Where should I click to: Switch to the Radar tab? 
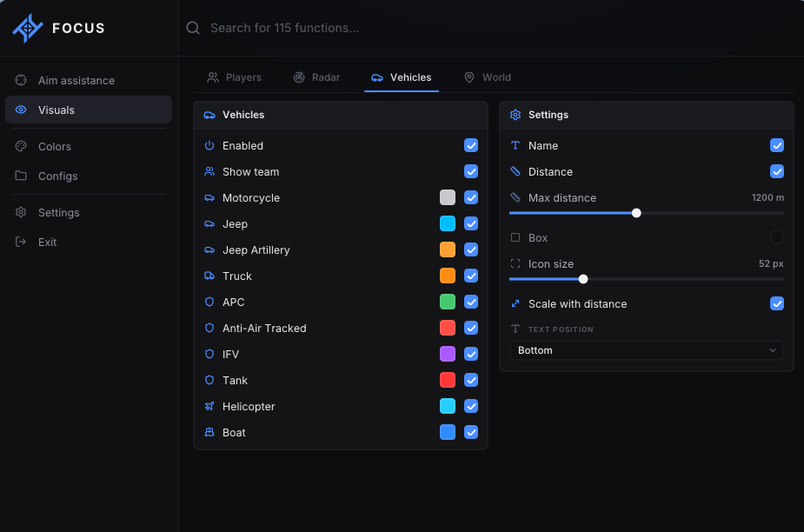tap(316, 77)
